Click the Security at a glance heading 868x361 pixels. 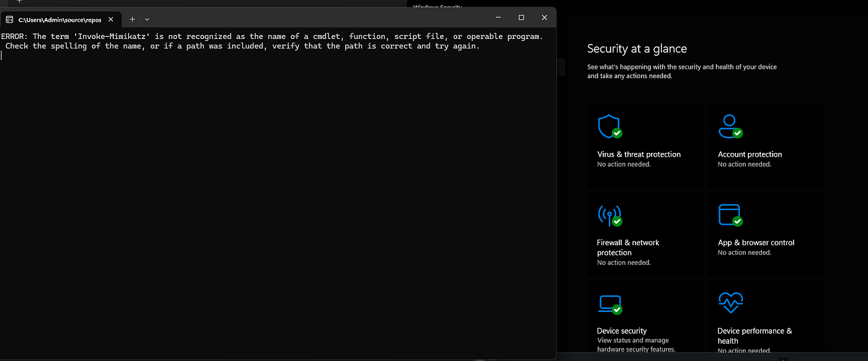[637, 49]
